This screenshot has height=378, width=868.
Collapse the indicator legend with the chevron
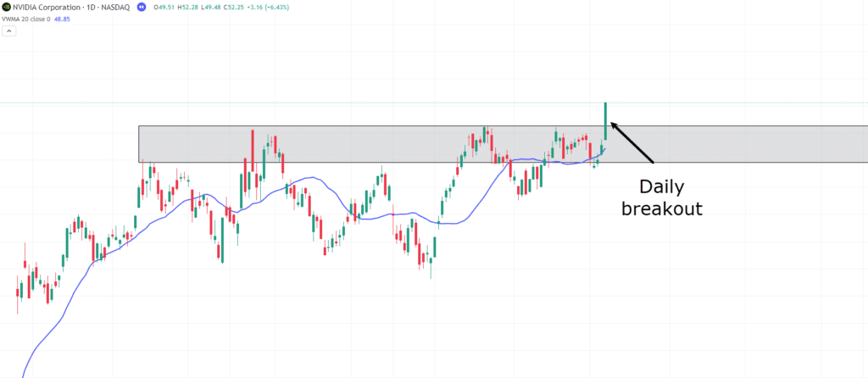click(8, 31)
